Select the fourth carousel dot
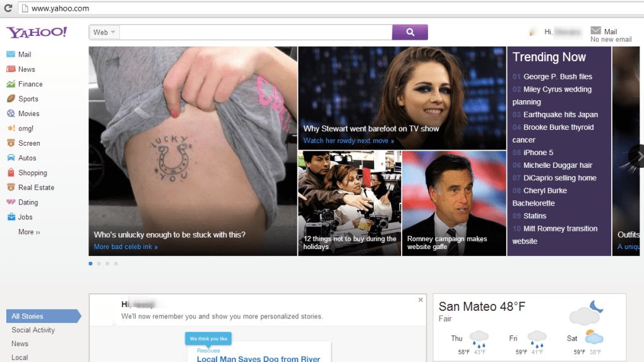The image size is (644, 362). tap(116, 264)
